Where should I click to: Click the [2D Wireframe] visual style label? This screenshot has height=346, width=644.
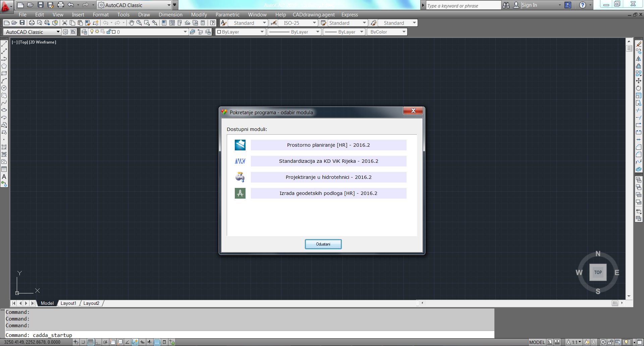tap(43, 42)
